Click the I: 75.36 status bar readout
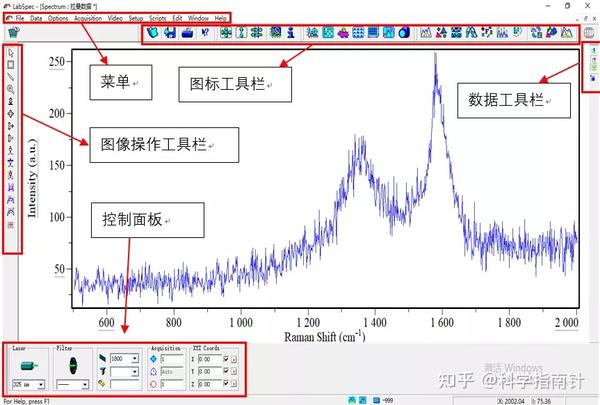The image size is (600, 405). click(x=541, y=401)
